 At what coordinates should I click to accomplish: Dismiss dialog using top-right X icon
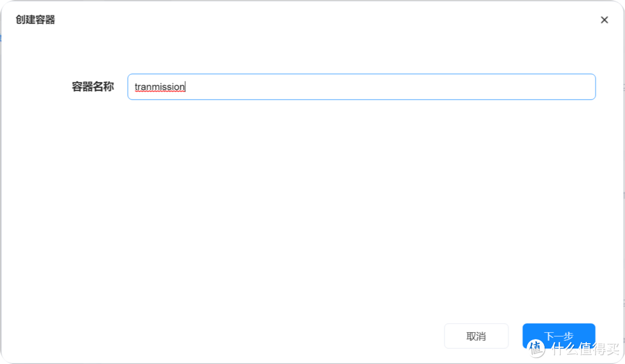pyautogui.click(x=604, y=20)
